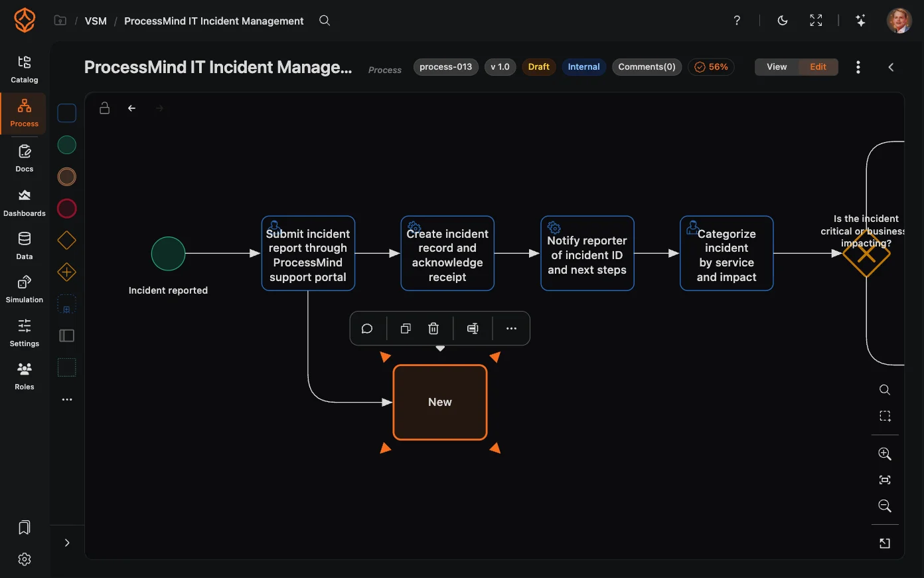Click ProcessMind IT Incident Management breadcrumb
Image resolution: width=924 pixels, height=578 pixels.
click(214, 21)
